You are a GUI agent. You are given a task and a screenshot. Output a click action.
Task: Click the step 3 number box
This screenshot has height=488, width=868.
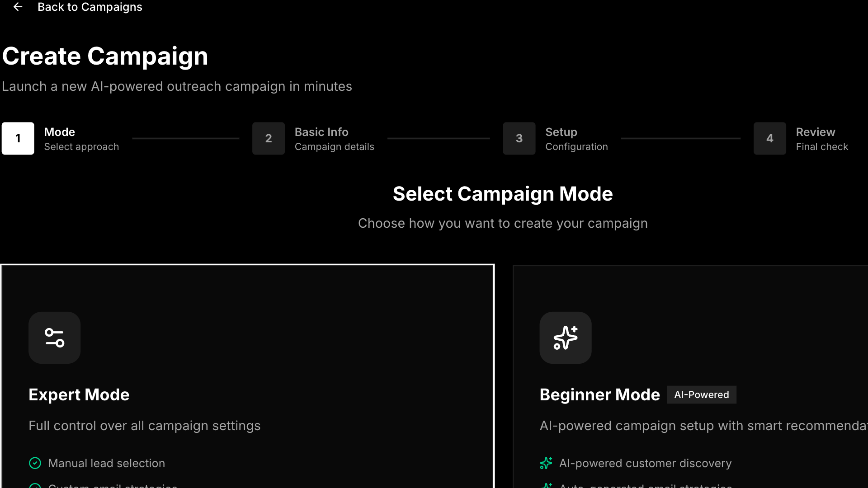(x=519, y=139)
